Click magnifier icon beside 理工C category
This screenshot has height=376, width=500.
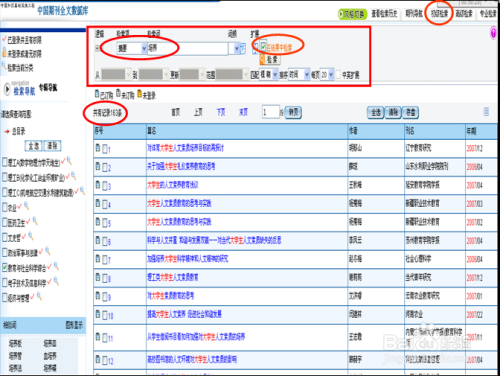tap(82, 191)
